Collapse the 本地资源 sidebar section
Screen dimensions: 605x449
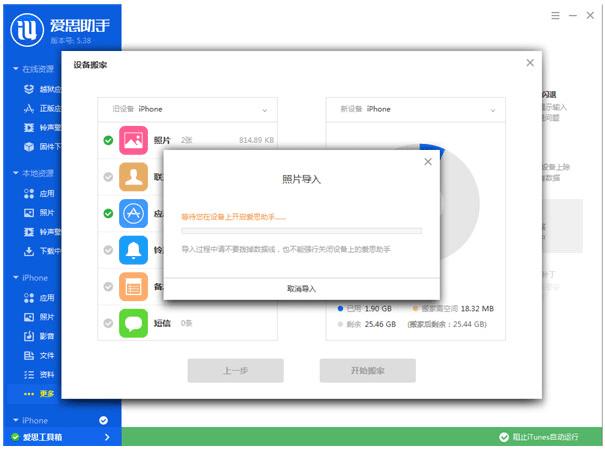15,173
